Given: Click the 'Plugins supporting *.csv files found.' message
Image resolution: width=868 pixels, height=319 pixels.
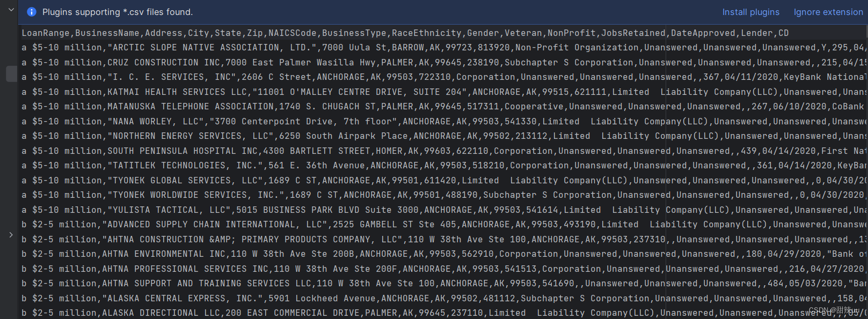Looking at the screenshot, I should pos(118,12).
